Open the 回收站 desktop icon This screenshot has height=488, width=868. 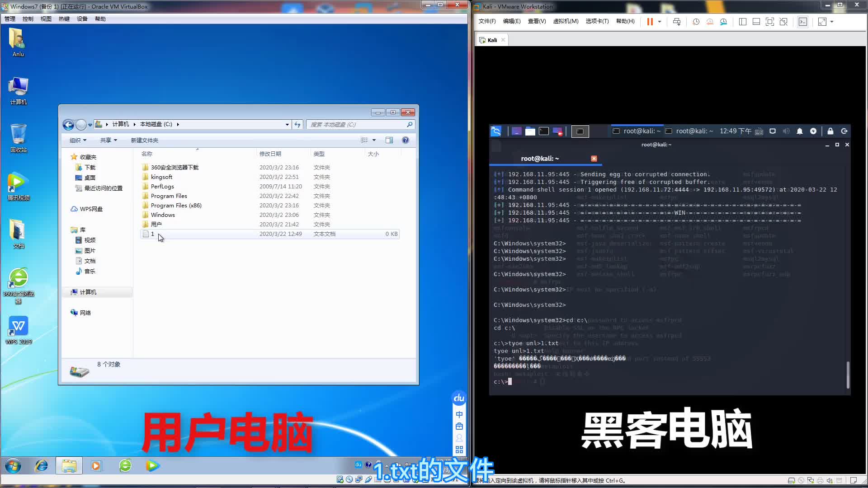(x=18, y=138)
